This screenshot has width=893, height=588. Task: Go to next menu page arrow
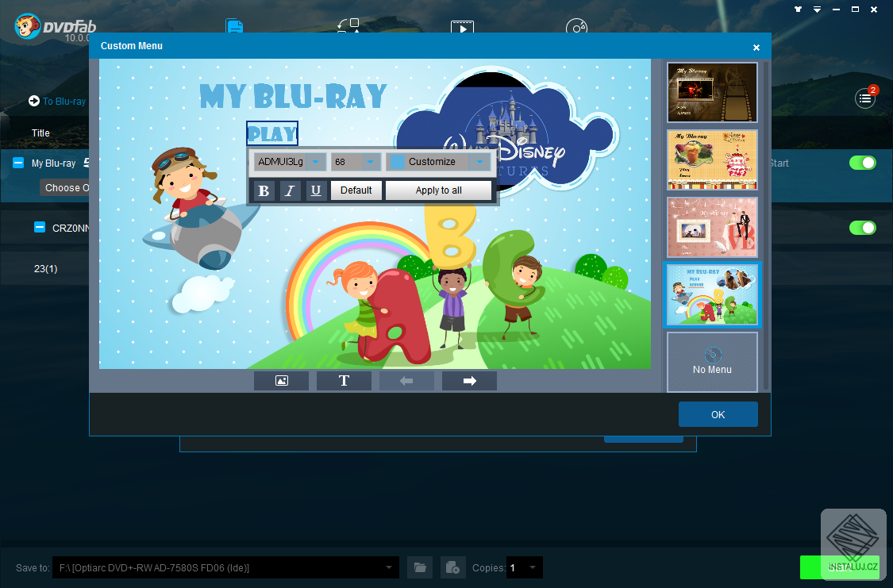(x=469, y=381)
